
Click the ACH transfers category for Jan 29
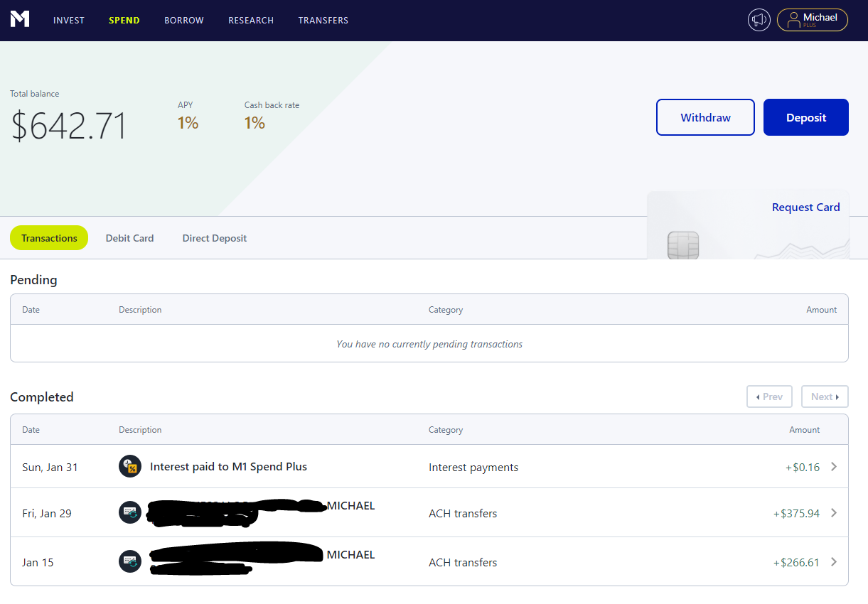[x=463, y=513]
